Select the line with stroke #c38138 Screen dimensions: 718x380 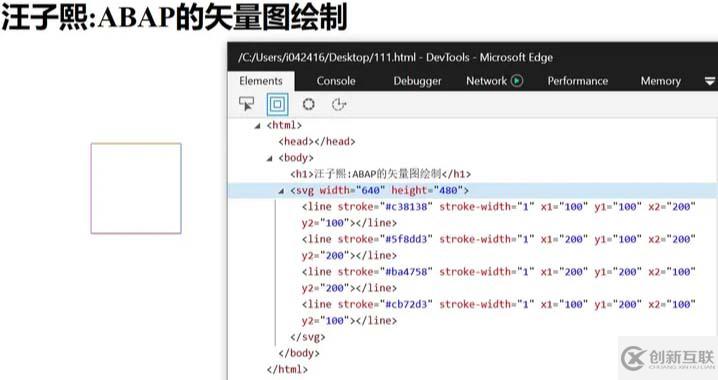point(499,215)
